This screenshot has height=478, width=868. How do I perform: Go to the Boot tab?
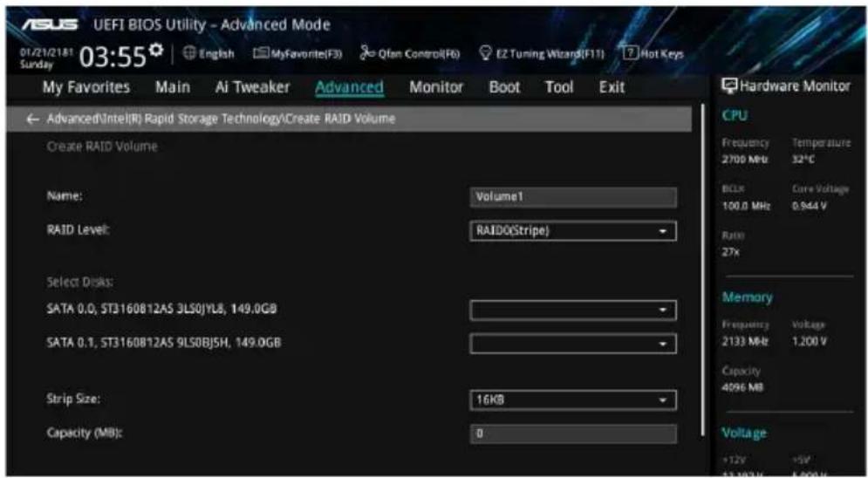tap(504, 87)
